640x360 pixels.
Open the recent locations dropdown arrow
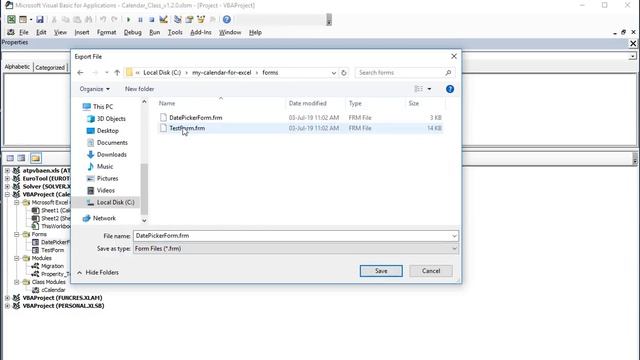(107, 73)
